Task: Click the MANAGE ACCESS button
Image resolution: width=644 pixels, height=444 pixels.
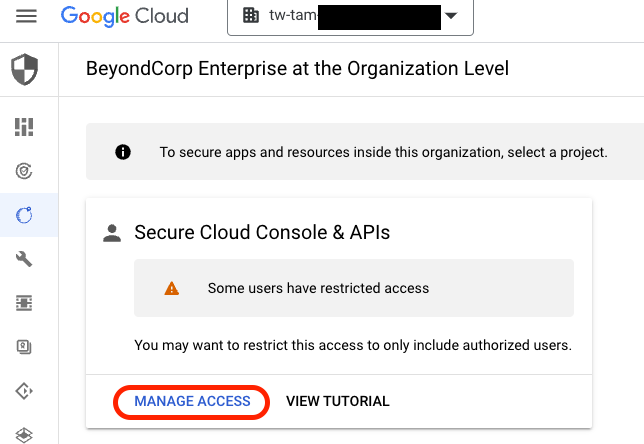Action: (x=192, y=401)
